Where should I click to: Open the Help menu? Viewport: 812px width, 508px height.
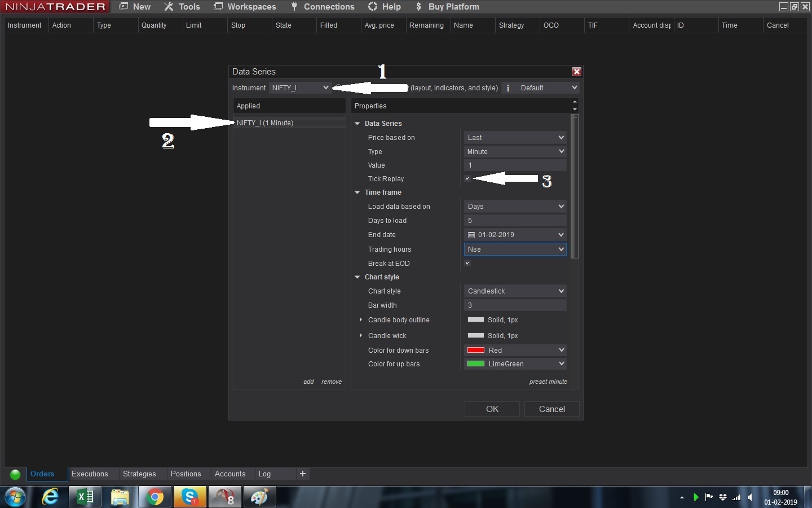(x=385, y=7)
